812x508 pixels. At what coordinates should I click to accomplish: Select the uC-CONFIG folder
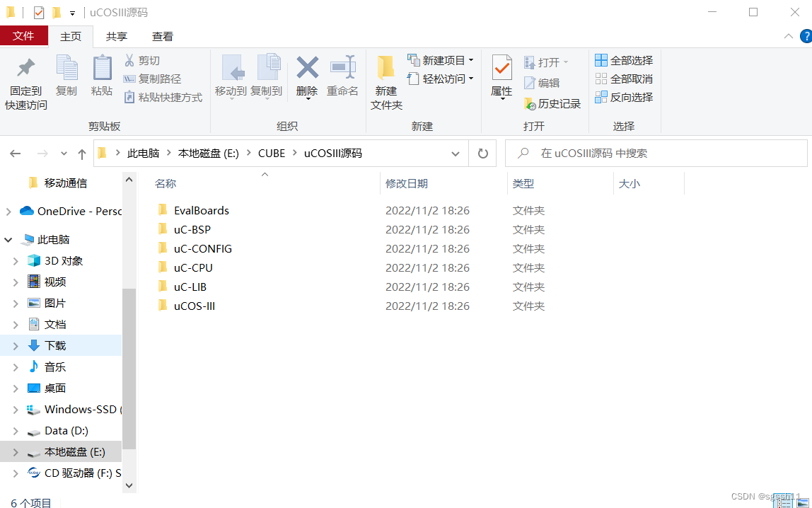(x=202, y=248)
